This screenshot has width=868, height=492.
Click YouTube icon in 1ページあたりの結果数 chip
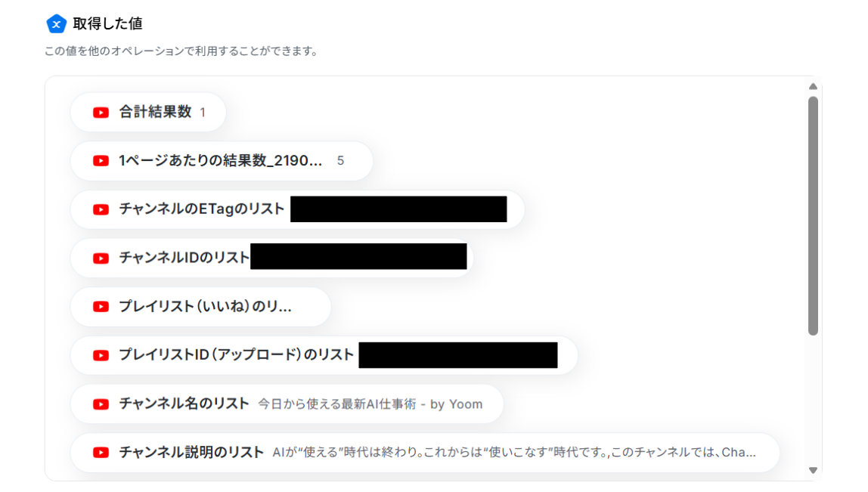[x=101, y=161]
